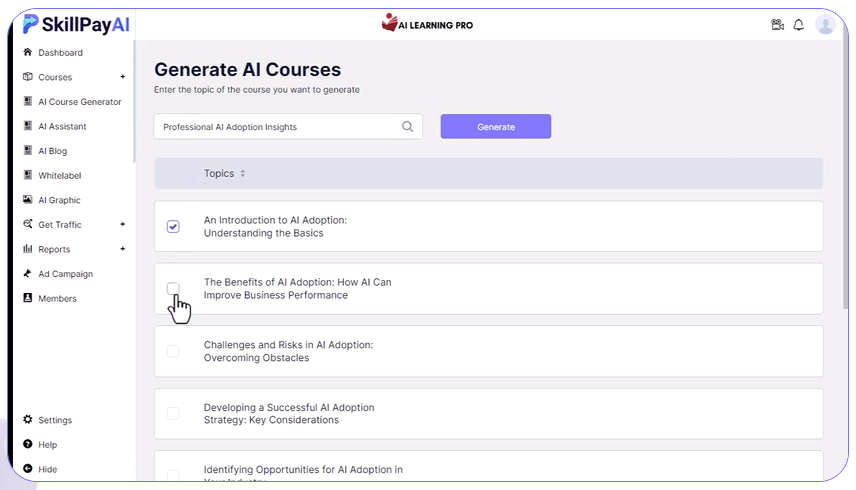Click the Dashboard home icon
This screenshot has width=856, height=490.
coord(28,52)
